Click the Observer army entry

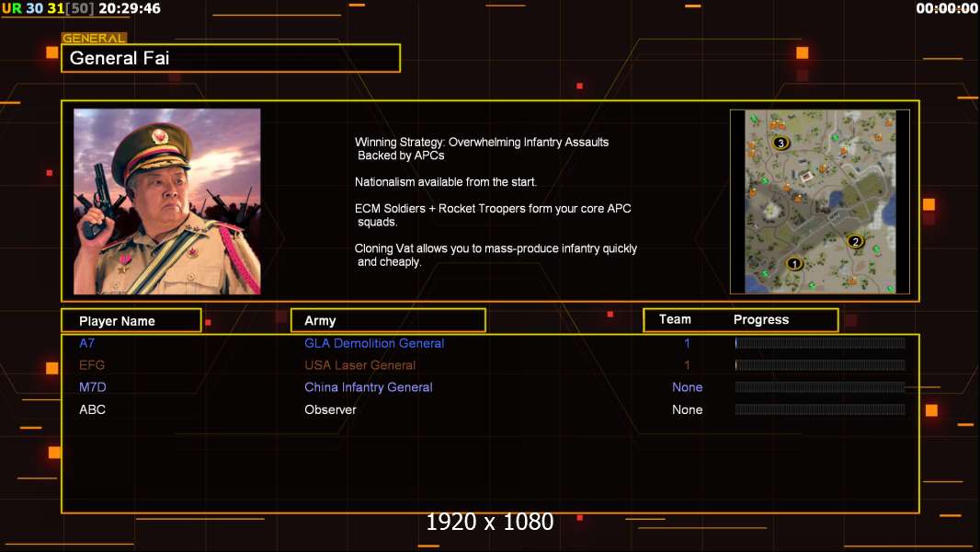click(330, 409)
